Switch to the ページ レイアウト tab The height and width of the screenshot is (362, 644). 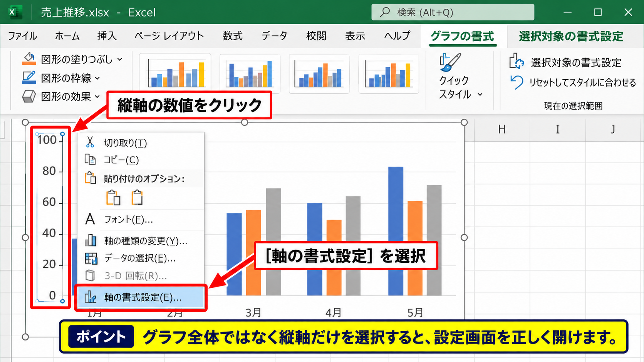[x=169, y=36]
